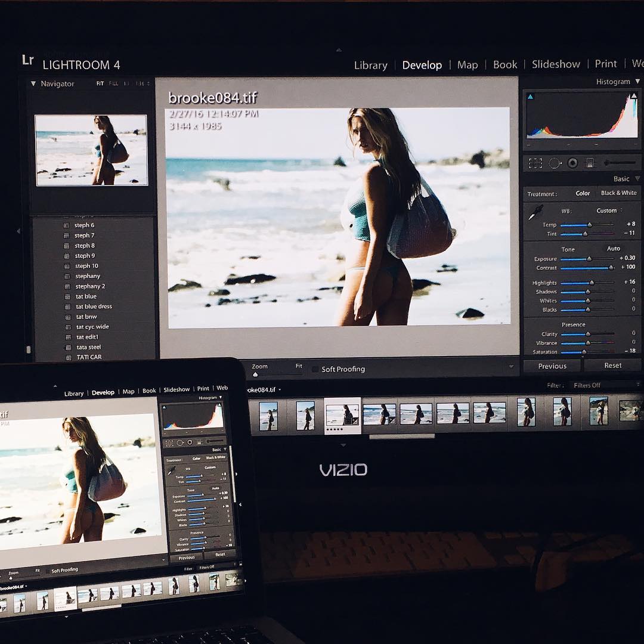Collapse the Navigator panel
This screenshot has width=644, height=644.
coord(33,84)
